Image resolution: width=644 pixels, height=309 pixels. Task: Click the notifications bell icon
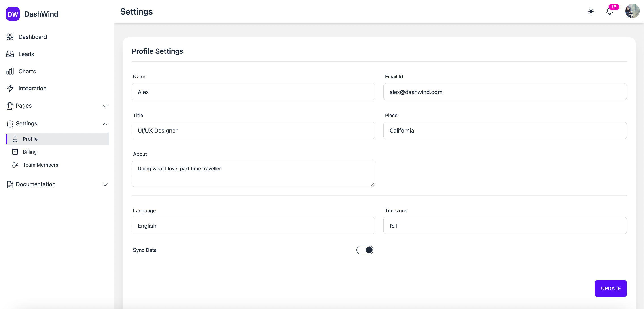(610, 11)
